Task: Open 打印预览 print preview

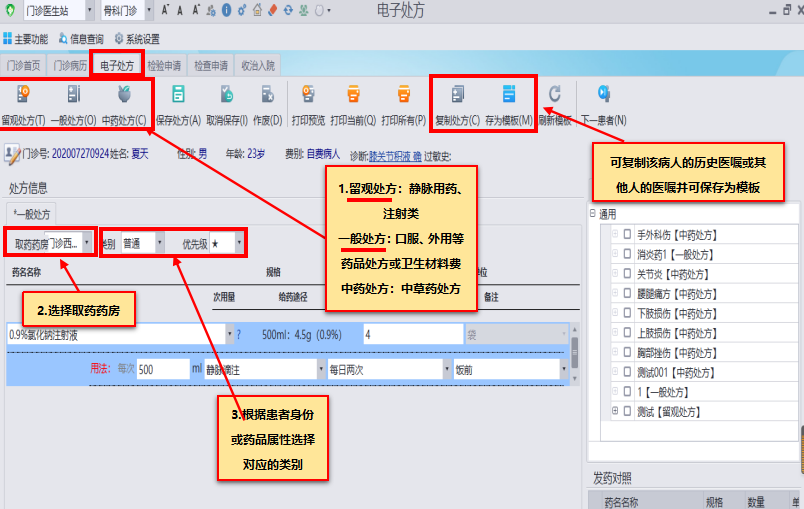Action: (309, 95)
